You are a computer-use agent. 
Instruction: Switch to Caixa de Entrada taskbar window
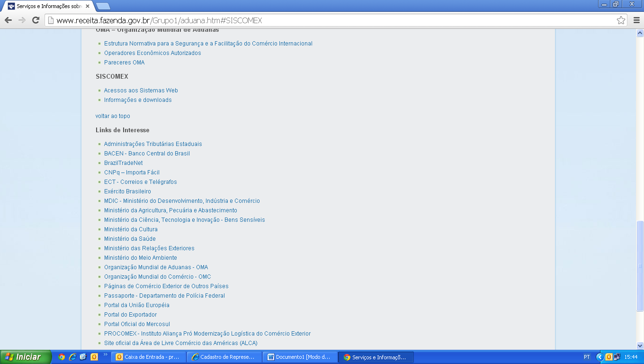click(x=149, y=357)
